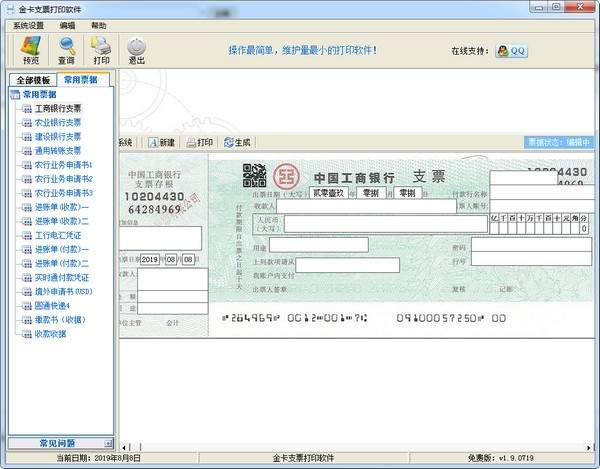
Task: Switch to the 全部模板 tab
Action: pos(32,80)
